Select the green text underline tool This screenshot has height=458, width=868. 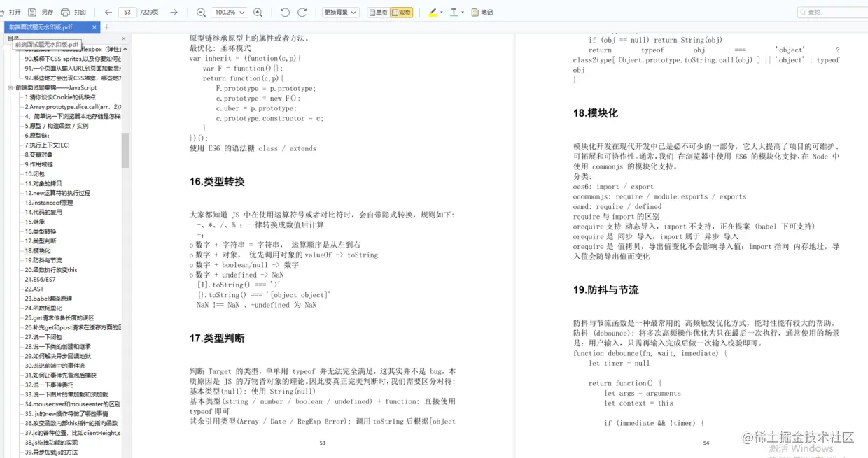(x=454, y=12)
